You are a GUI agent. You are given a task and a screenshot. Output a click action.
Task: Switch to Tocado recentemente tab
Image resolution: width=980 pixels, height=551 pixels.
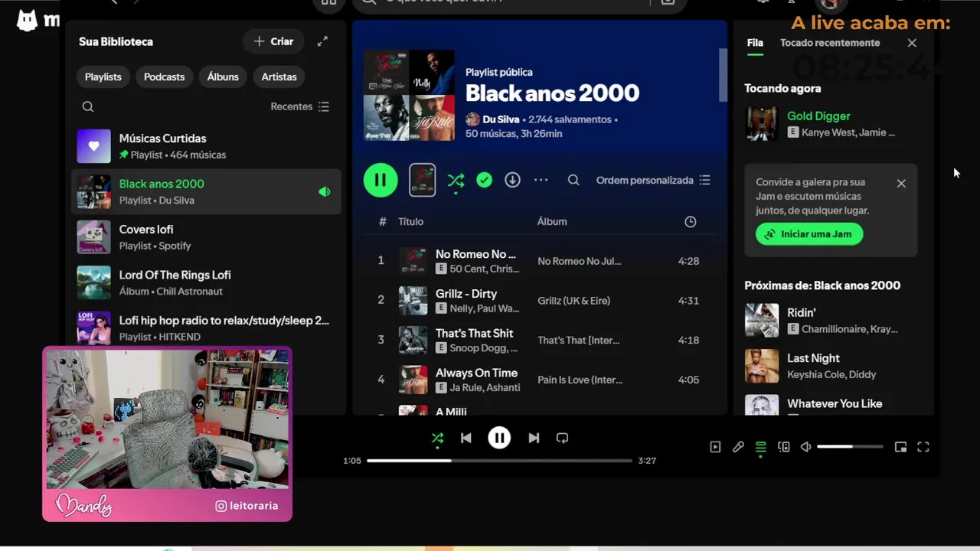830,43
